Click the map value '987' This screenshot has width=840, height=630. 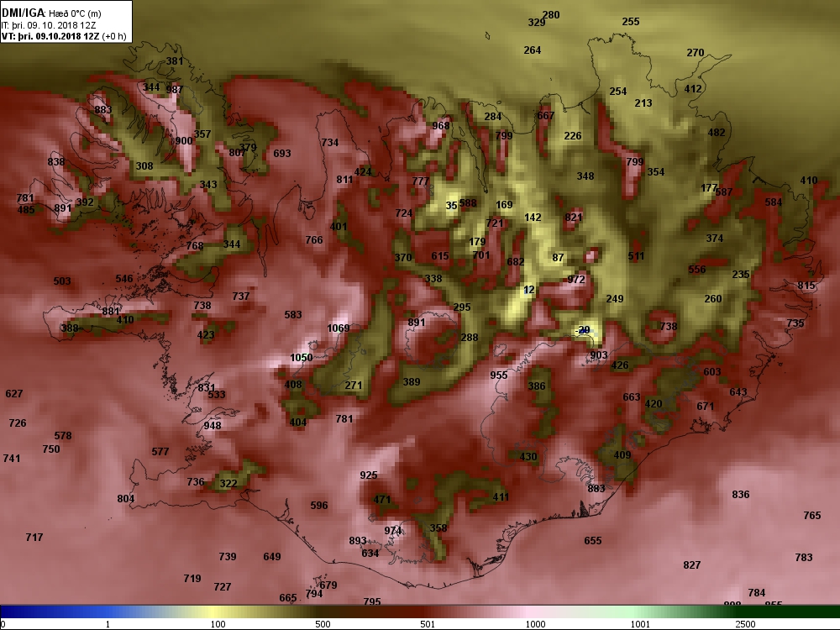(174, 90)
